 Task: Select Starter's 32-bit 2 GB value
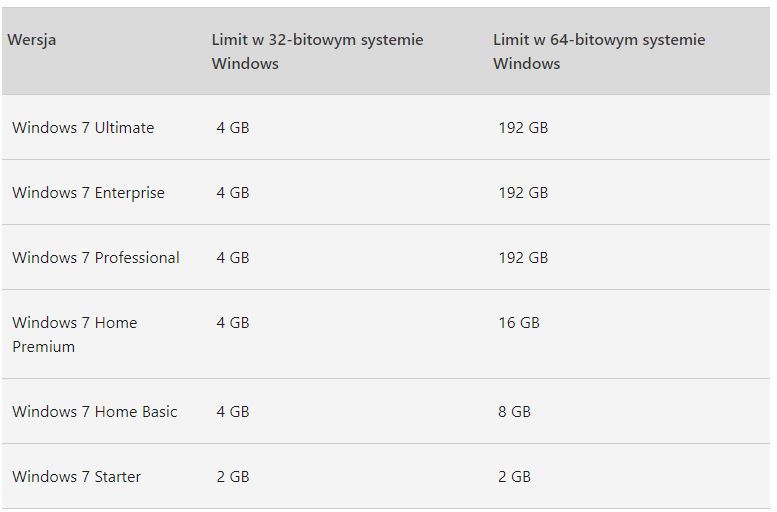point(233,477)
